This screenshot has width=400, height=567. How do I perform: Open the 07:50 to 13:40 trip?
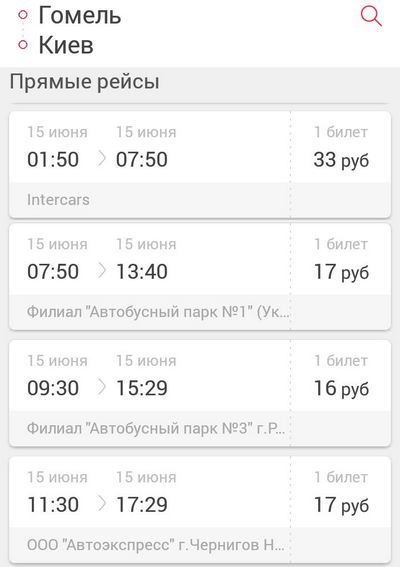click(x=200, y=277)
